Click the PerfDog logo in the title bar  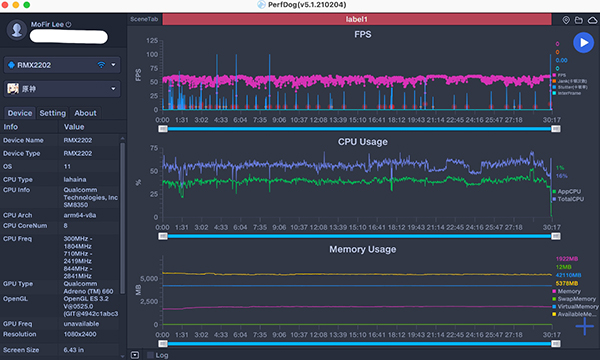261,5
